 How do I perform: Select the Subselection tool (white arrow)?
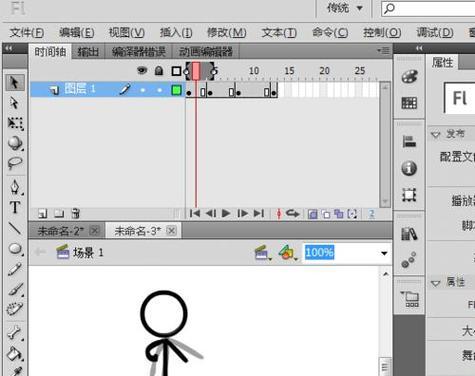(x=14, y=103)
